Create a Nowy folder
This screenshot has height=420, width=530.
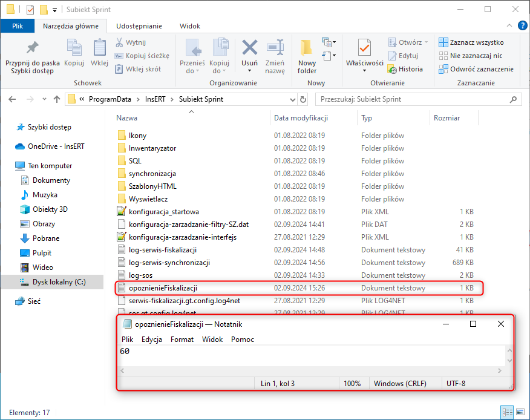307,56
